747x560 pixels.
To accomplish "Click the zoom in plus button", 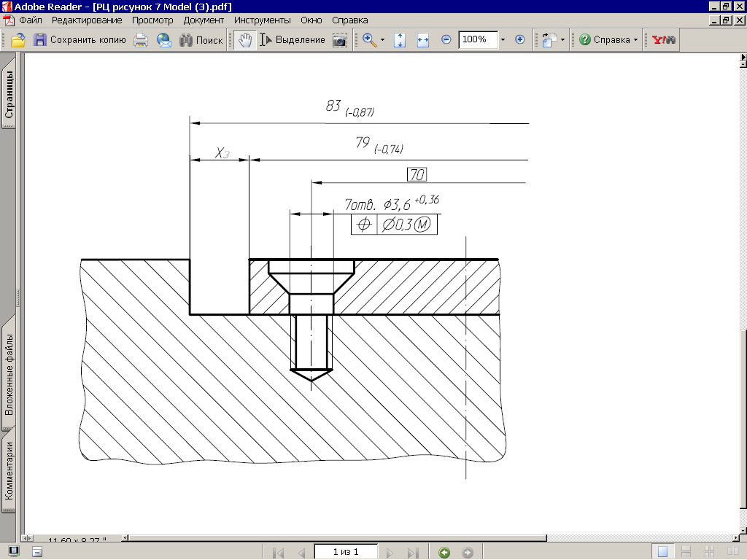I will [x=519, y=40].
